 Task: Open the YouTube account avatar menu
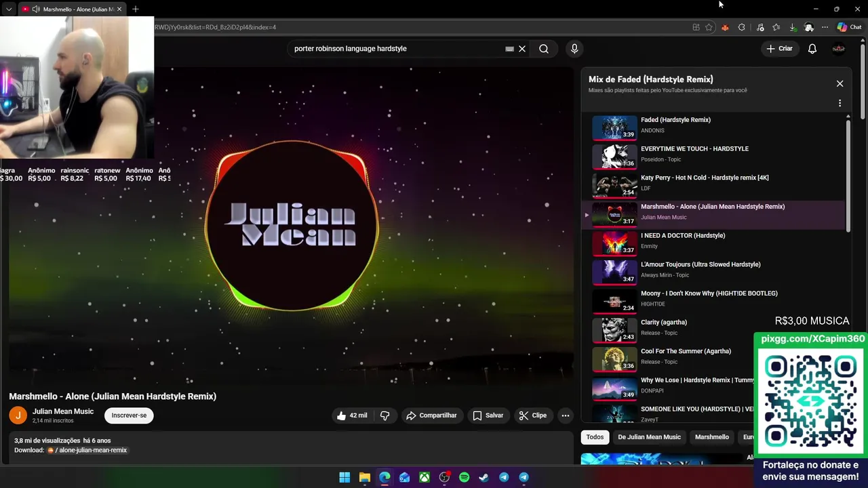coord(839,49)
